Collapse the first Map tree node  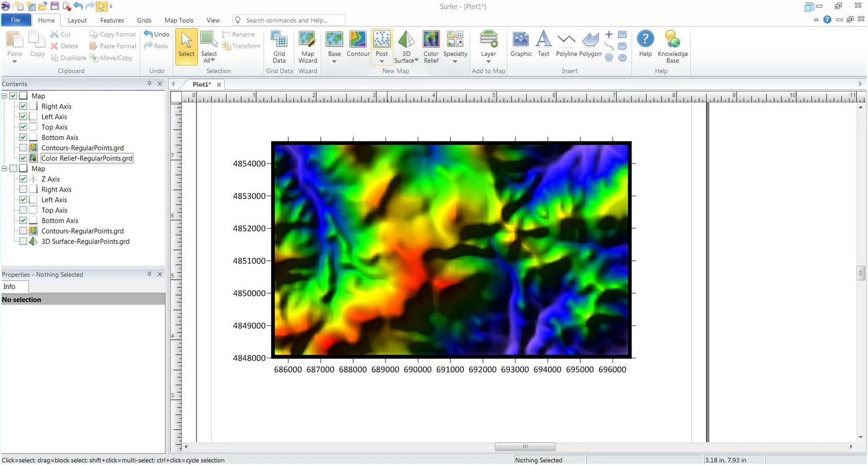pos(4,96)
